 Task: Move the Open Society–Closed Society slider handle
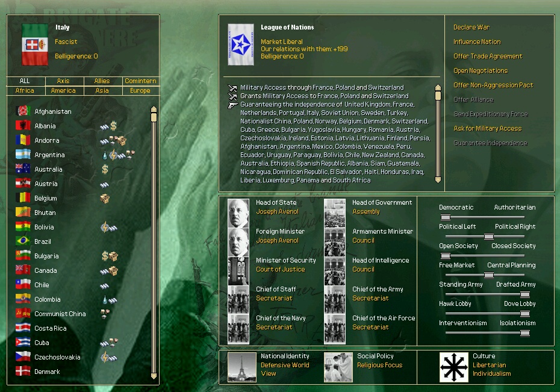click(446, 256)
